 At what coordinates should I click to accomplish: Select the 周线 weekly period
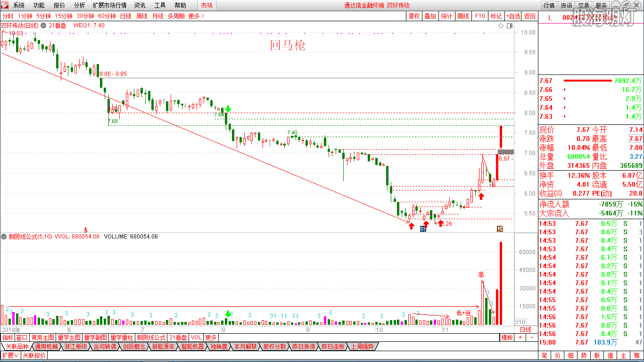pos(142,16)
